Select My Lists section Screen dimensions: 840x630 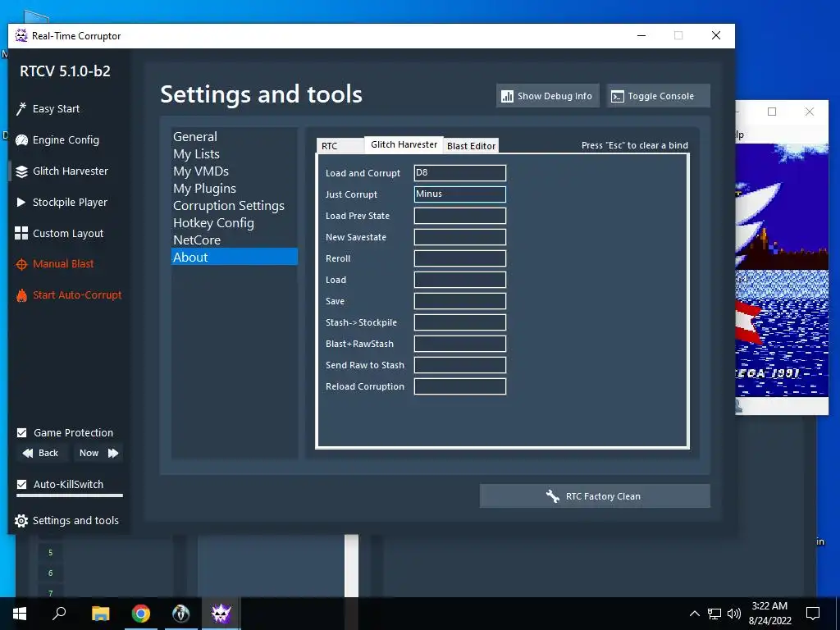click(x=234, y=153)
